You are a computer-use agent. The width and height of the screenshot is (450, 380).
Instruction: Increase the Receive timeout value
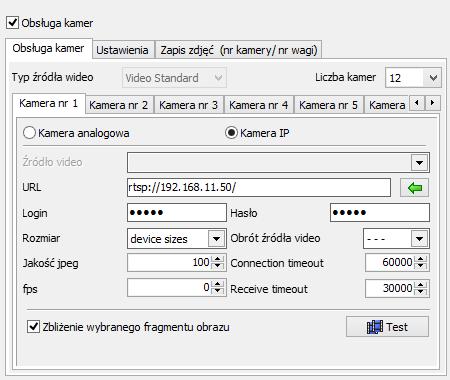(421, 284)
